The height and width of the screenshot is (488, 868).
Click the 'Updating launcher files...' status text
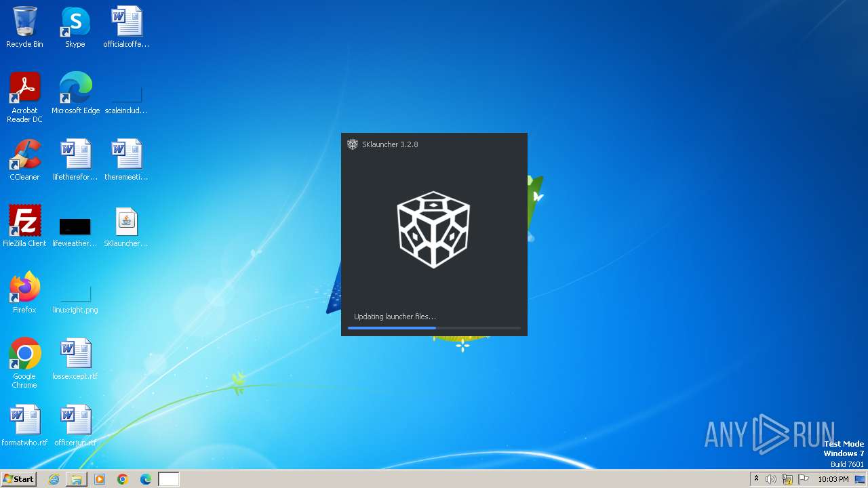[x=395, y=317]
